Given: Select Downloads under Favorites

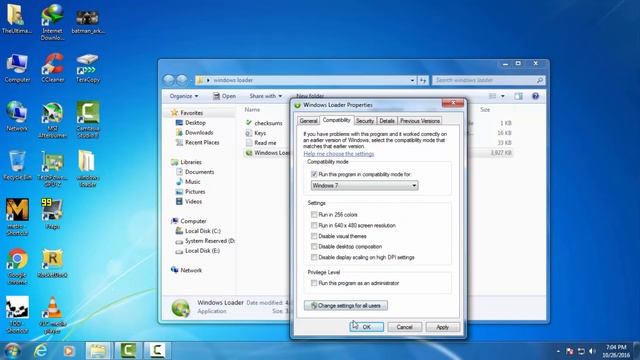Looking at the screenshot, I should [x=194, y=133].
